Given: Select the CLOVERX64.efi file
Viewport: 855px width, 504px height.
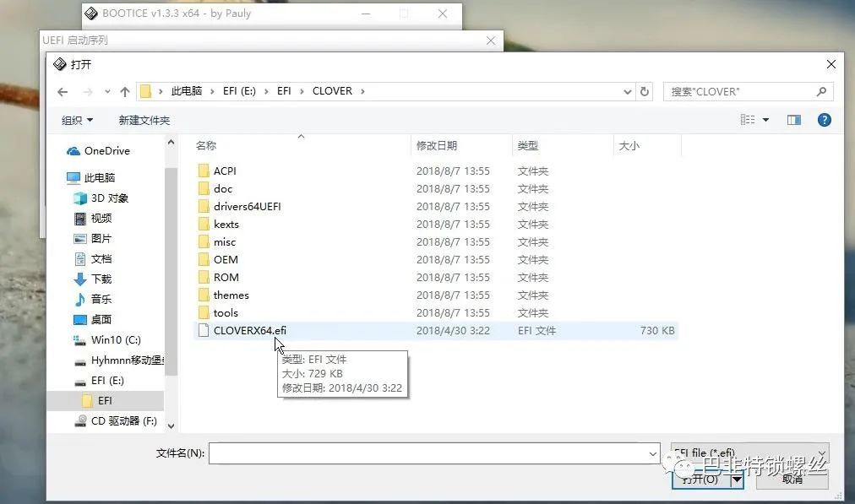Looking at the screenshot, I should (436, 330).
